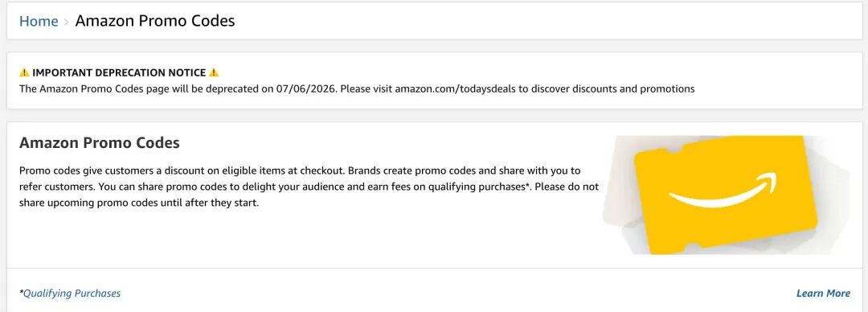
Task: Click the breadcrumb chevron separator after Home
Action: (x=67, y=22)
